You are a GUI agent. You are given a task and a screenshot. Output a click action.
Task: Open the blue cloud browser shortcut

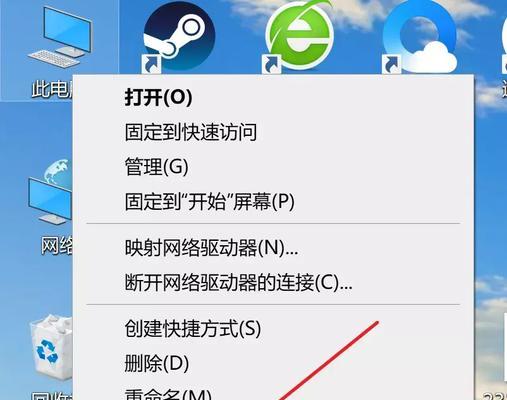420,36
